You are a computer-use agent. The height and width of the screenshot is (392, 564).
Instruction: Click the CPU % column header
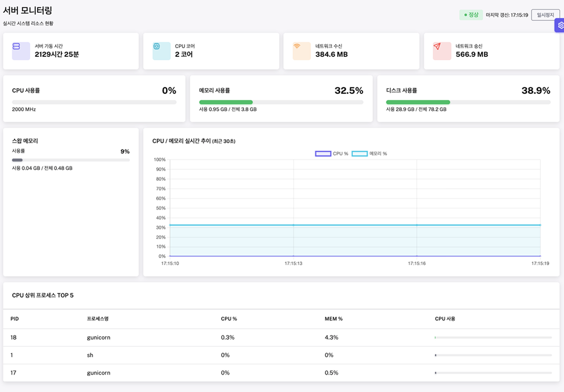pyautogui.click(x=229, y=319)
